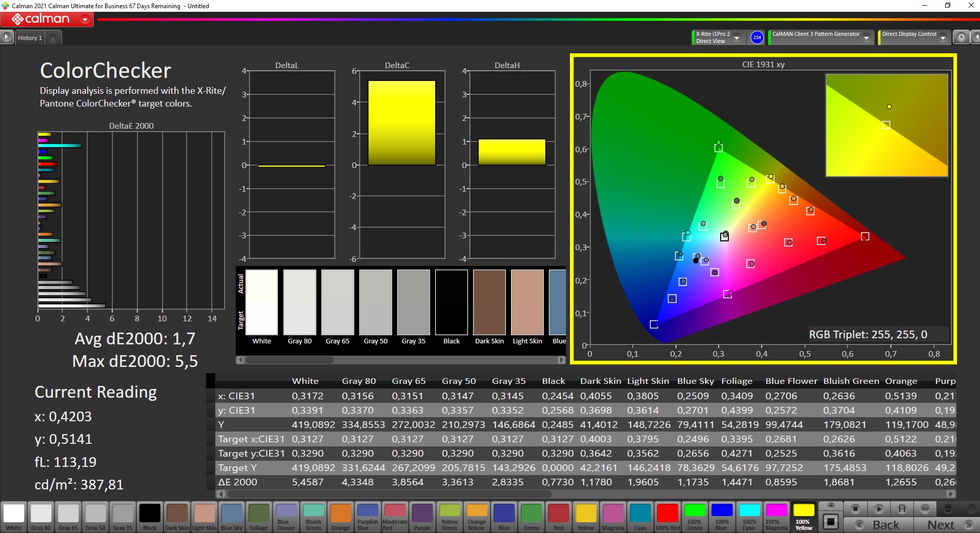The height and width of the screenshot is (533, 980).
Task: Click the Blue Flower column header
Action: pos(791,381)
